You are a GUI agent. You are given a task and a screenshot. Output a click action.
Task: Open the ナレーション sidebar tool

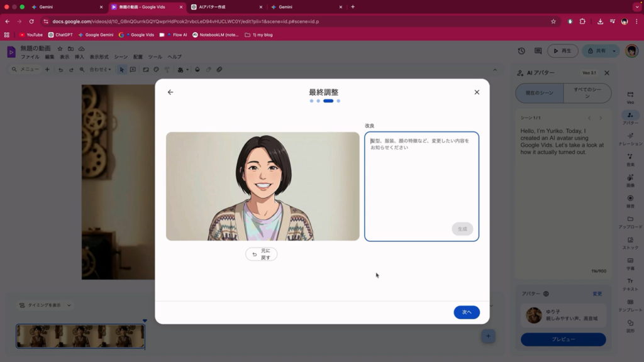(630, 138)
